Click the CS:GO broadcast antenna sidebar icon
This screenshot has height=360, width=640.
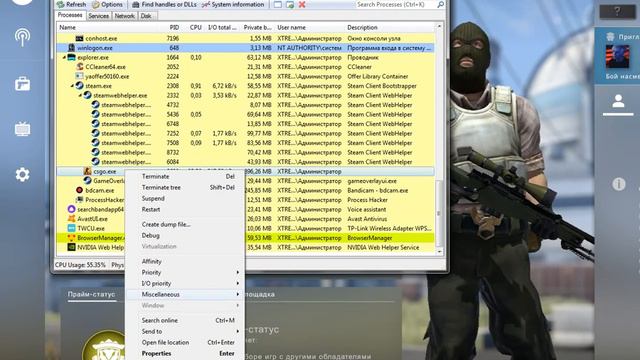[x=22, y=37]
